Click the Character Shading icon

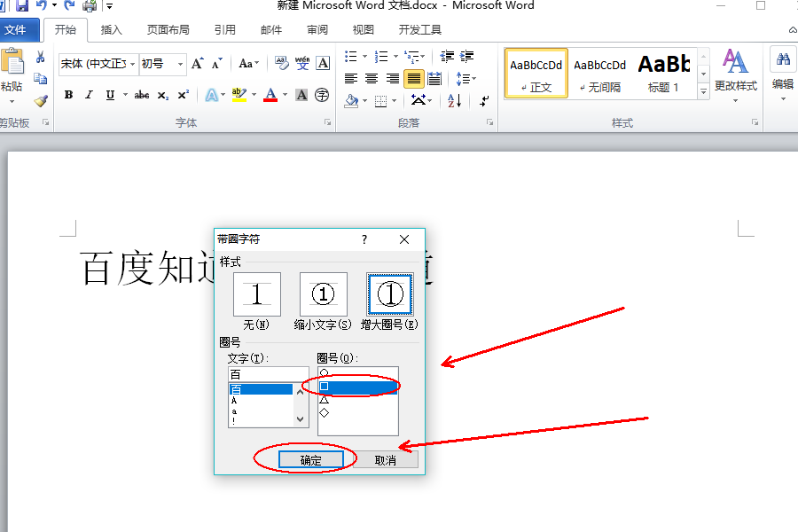point(301,95)
